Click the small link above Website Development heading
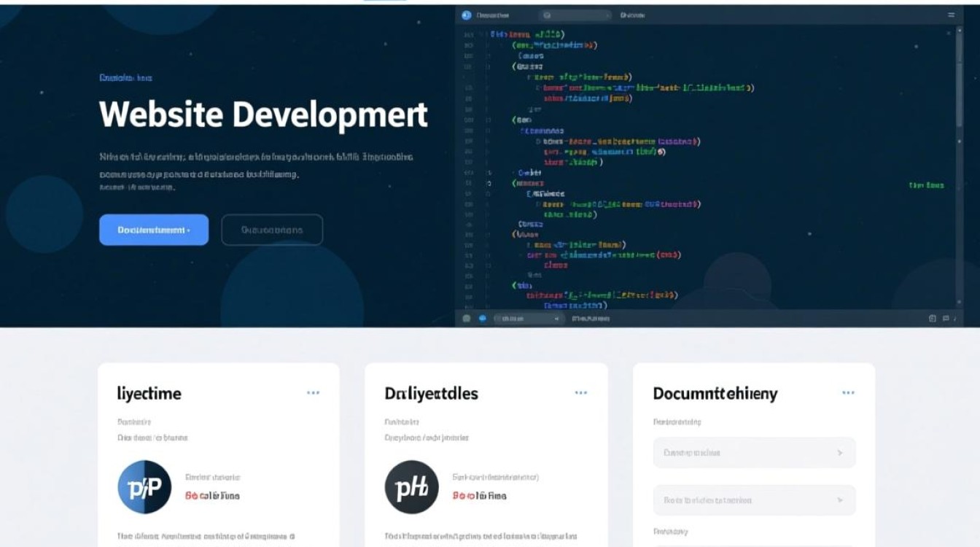Image resolution: width=980 pixels, height=547 pixels. pos(125,78)
